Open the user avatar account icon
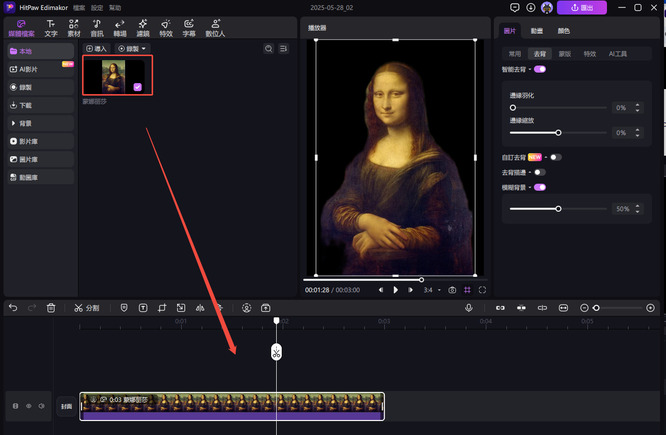This screenshot has height=435, width=666. tap(547, 8)
